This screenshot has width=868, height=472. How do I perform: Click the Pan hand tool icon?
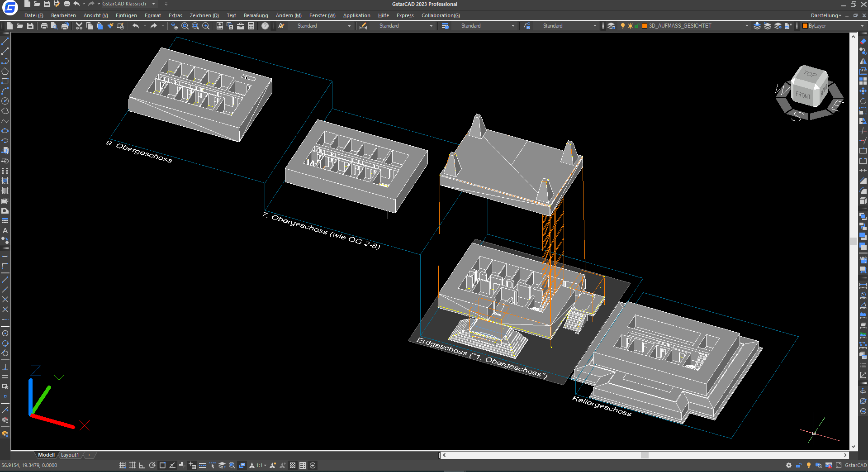tap(175, 26)
